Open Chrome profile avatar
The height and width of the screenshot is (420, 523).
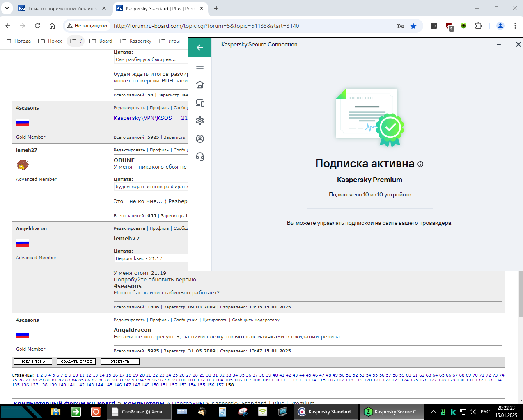(x=500, y=26)
